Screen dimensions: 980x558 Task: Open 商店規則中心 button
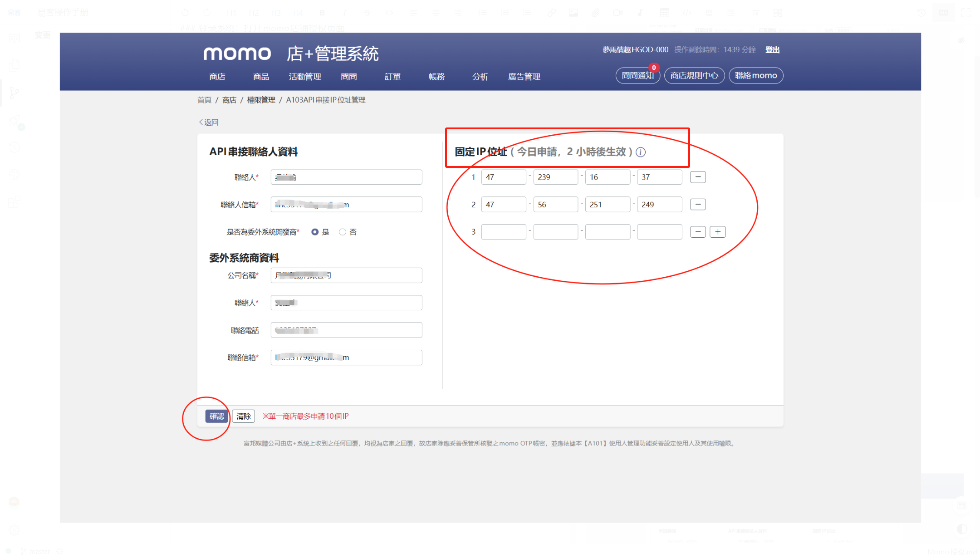694,75
